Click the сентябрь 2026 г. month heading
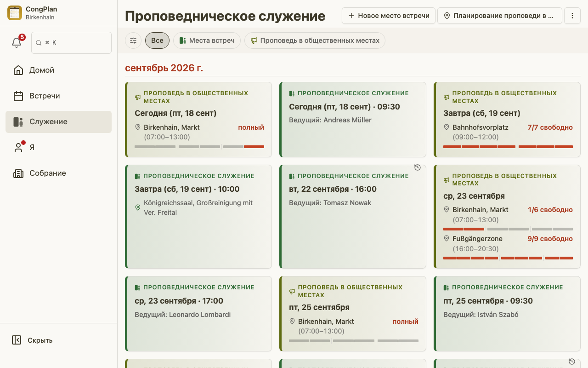The width and height of the screenshot is (588, 368). 164,68
